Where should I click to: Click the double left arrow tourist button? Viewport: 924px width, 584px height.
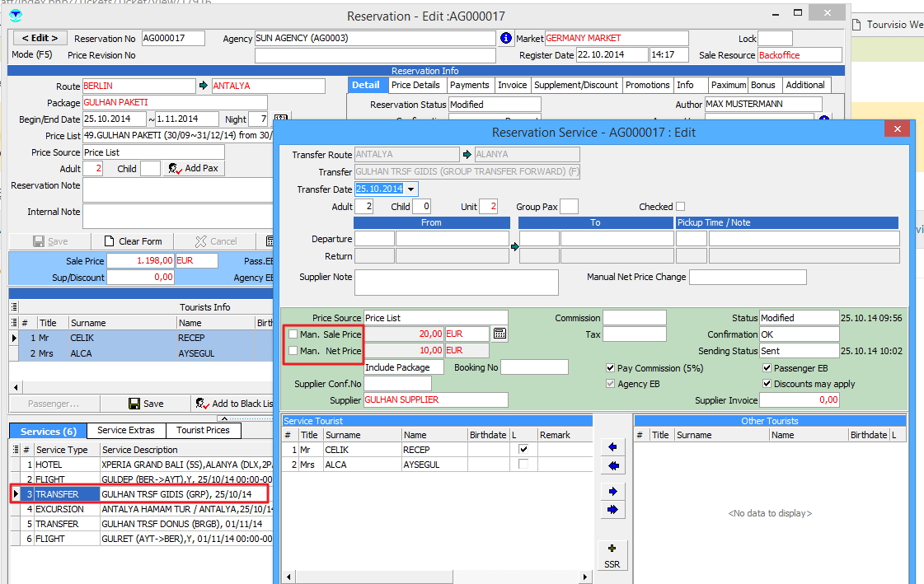click(612, 466)
